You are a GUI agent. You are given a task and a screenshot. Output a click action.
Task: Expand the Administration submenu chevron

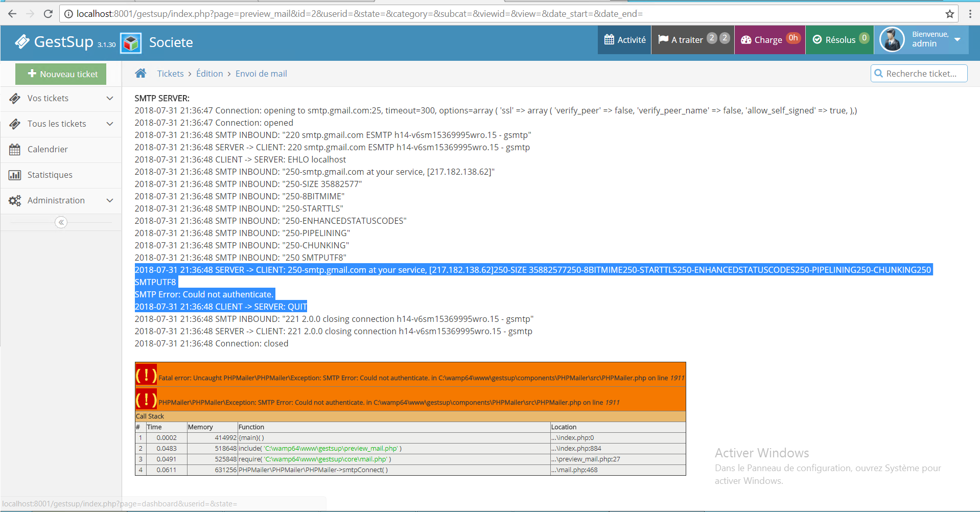109,200
